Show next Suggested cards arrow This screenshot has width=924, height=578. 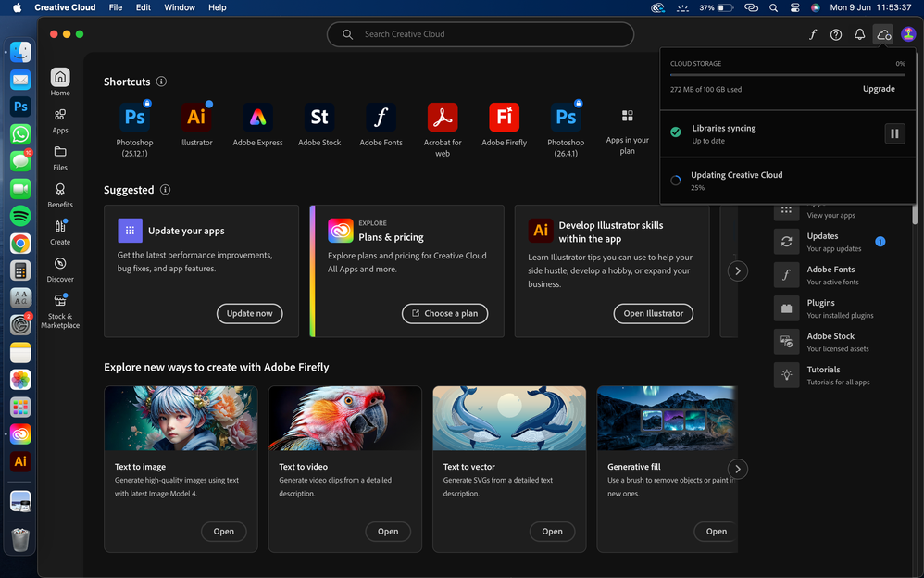[737, 270]
